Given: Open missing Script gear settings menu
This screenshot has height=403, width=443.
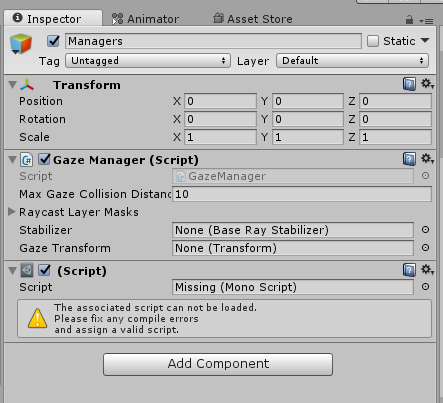Looking at the screenshot, I should point(427,270).
